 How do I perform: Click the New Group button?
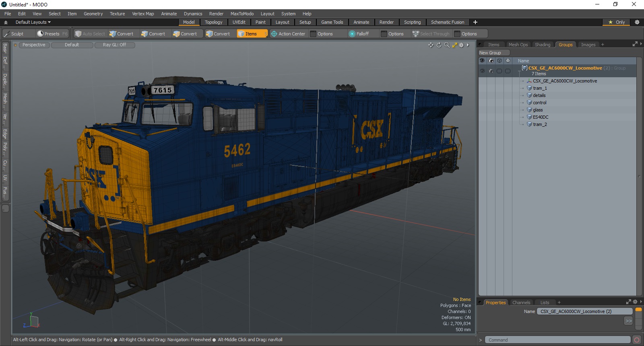[x=494, y=53]
